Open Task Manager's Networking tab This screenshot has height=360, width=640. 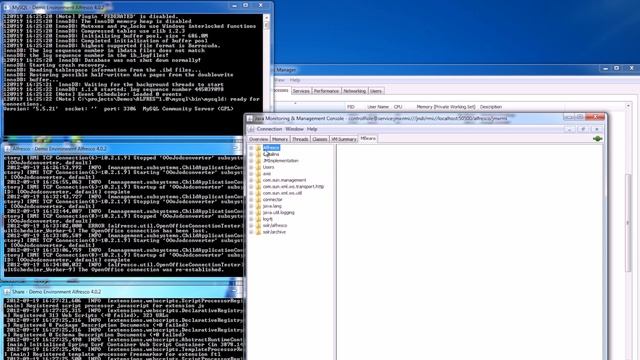click(x=354, y=91)
